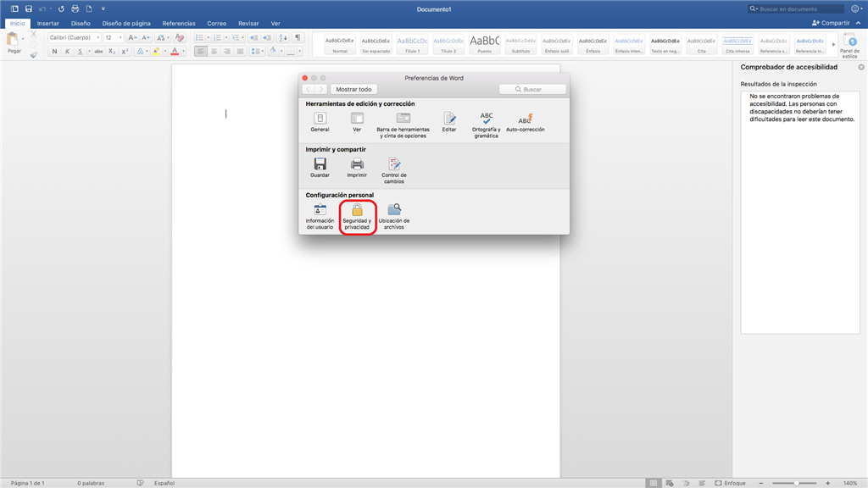Open General preferences in Word Preferences

[x=320, y=122]
